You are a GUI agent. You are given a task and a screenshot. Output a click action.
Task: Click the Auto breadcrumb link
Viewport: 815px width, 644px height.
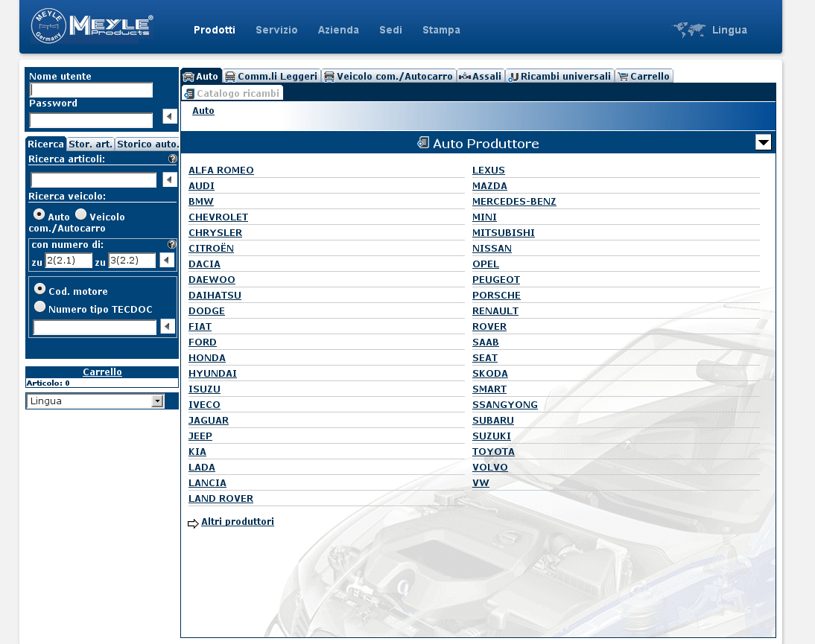(203, 111)
